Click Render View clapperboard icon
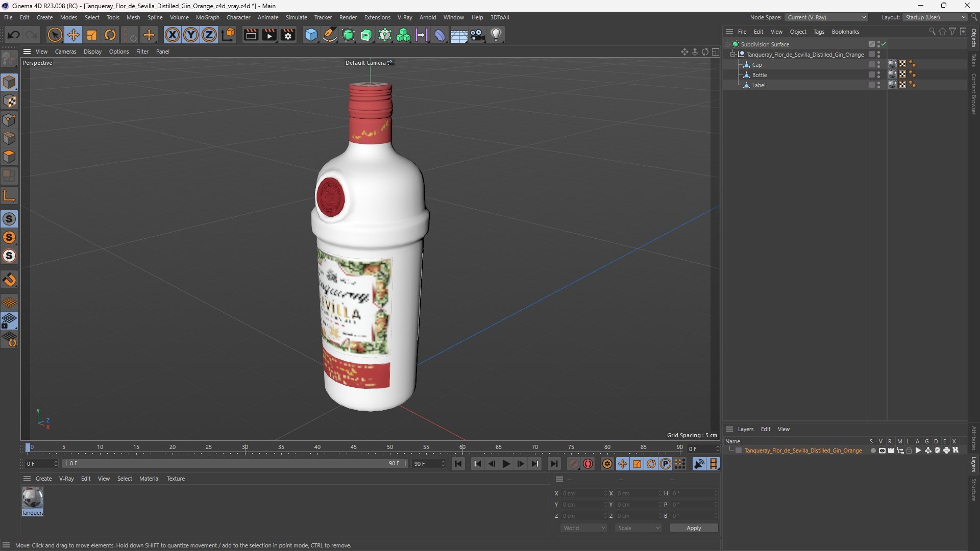 (x=251, y=35)
